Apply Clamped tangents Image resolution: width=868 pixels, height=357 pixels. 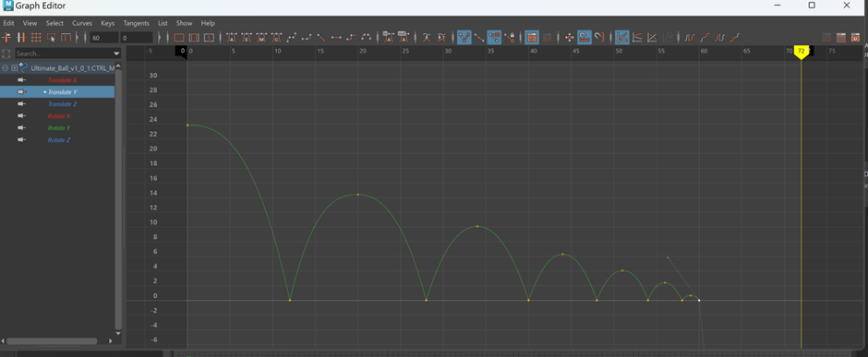point(307,38)
